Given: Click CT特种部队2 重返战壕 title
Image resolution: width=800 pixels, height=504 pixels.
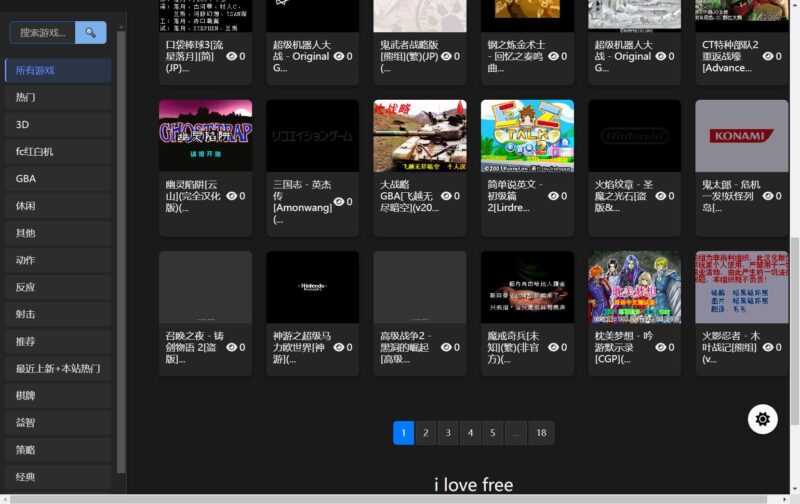Looking at the screenshot, I should click(x=730, y=56).
